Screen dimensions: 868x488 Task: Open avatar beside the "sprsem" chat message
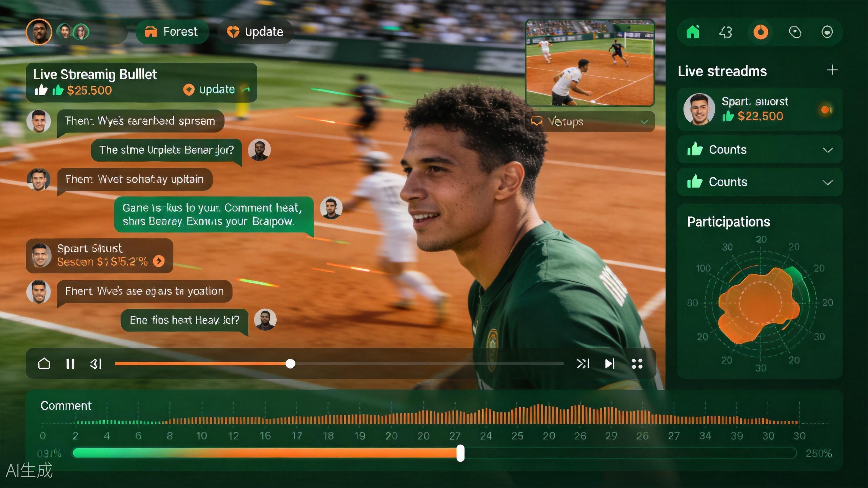point(39,121)
